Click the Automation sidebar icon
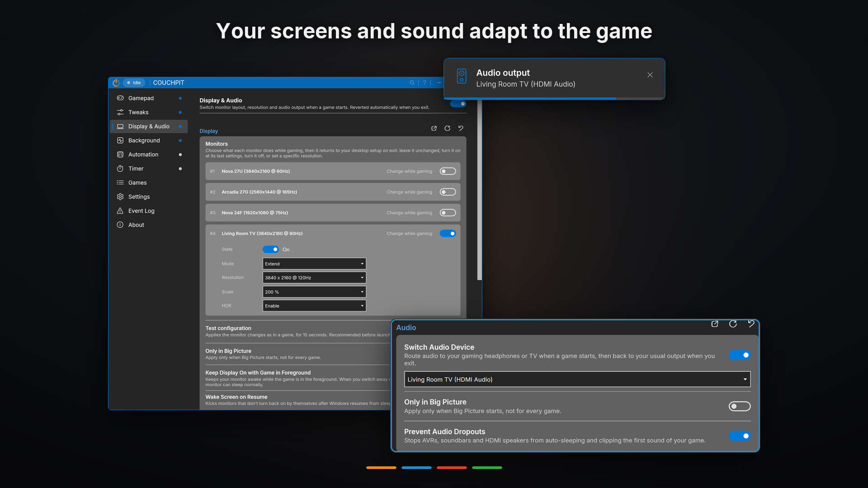The width and height of the screenshot is (868, 488). (120, 155)
